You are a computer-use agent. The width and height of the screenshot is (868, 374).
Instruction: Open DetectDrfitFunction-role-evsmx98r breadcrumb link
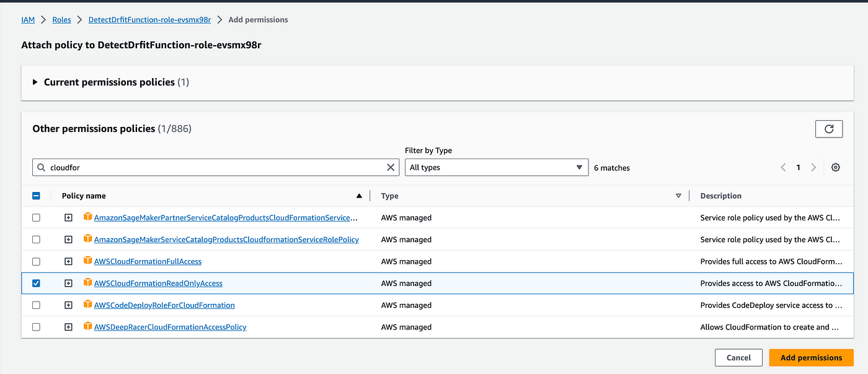[149, 20]
